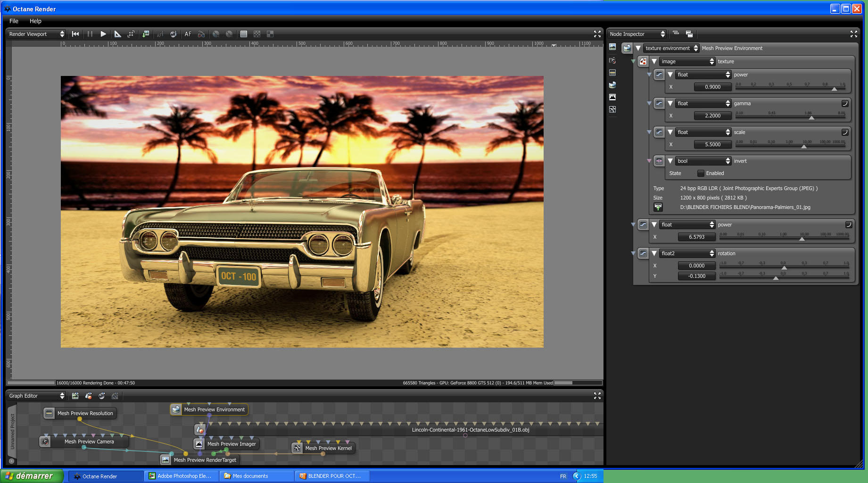
Task: Select the Mesh Preview Environment graph node
Action: 209,409
